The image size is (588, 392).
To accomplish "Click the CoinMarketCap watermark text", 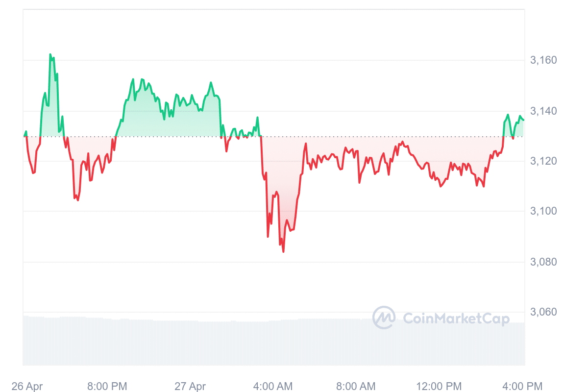I will (456, 319).
